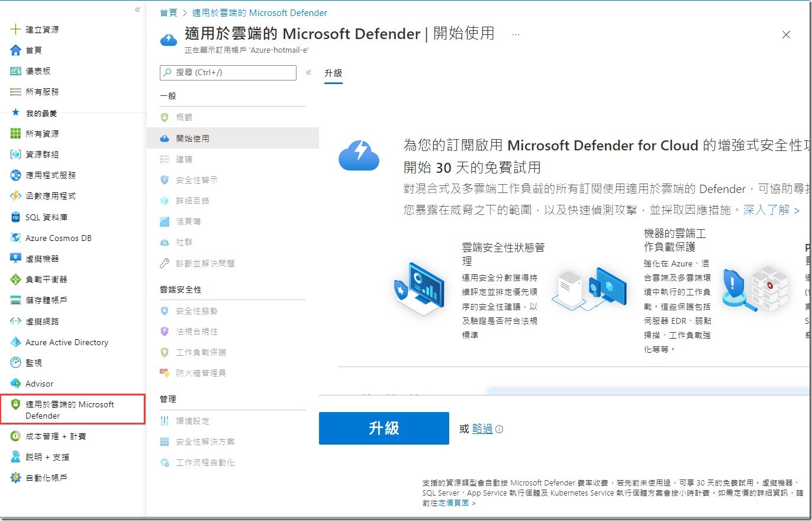
Task: Click the 機器的雲端工作負載保護 illustration
Action: [589, 290]
